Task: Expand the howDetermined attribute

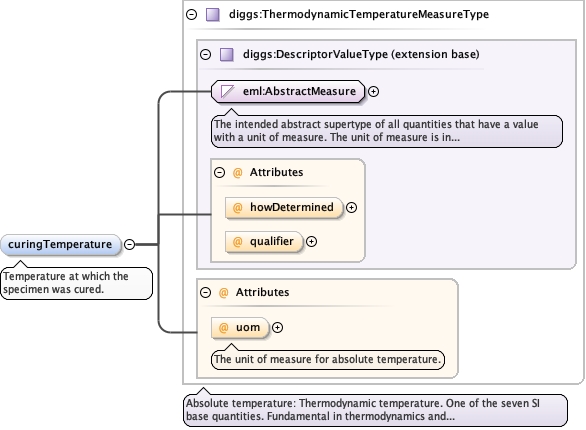Action: [x=351, y=208]
